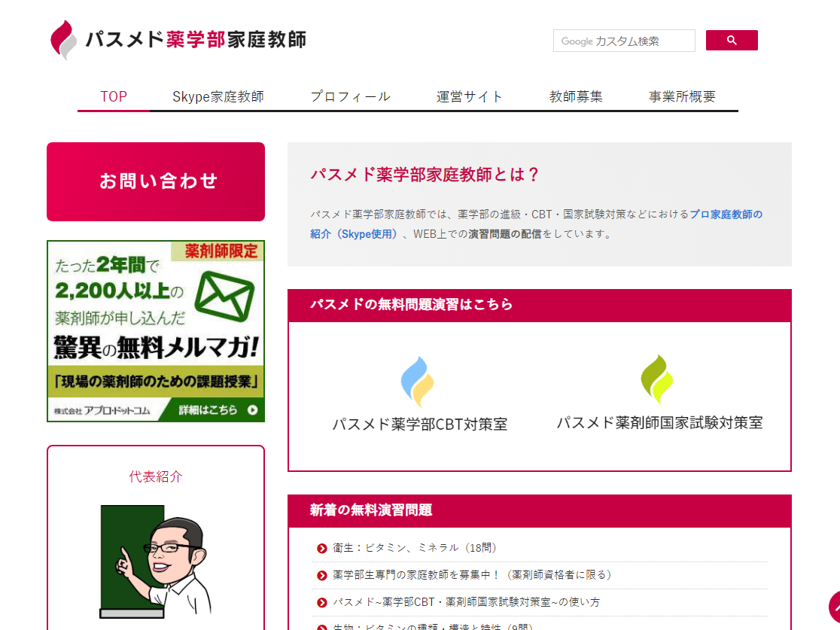Click the パスメド flame logo icon
840x630 pixels.
(x=63, y=38)
